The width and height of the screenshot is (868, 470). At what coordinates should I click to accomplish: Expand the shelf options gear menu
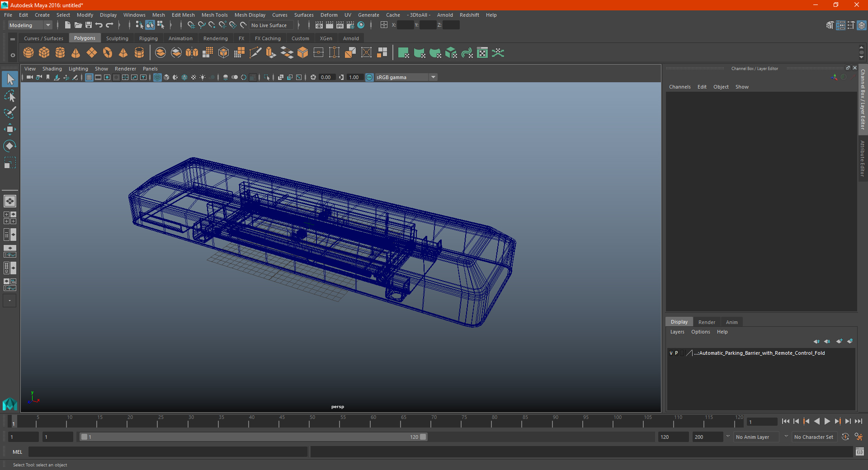(13, 55)
